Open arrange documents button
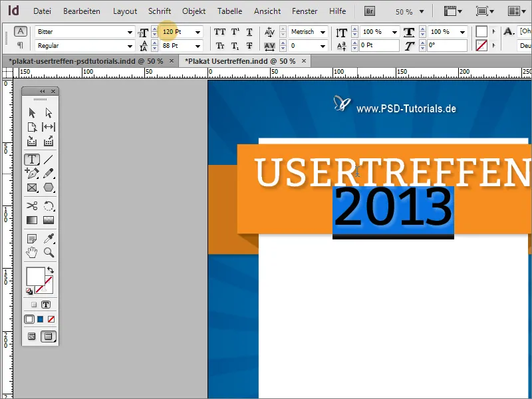 [x=517, y=11]
